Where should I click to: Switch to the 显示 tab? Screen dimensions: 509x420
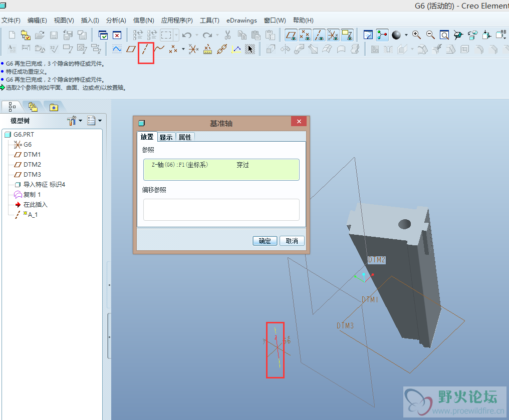pos(166,137)
